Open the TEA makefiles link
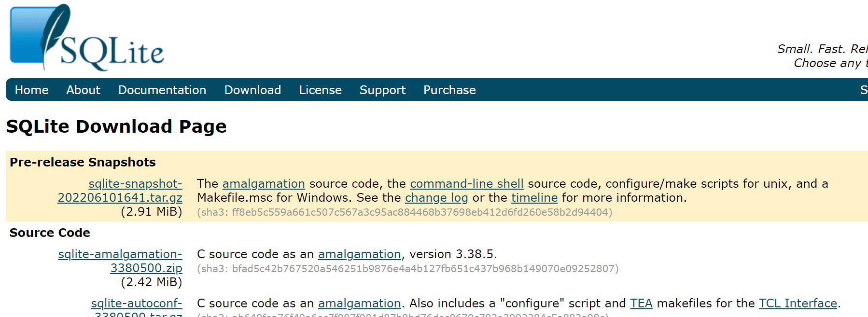Image resolution: width=868 pixels, height=317 pixels. pos(641,303)
